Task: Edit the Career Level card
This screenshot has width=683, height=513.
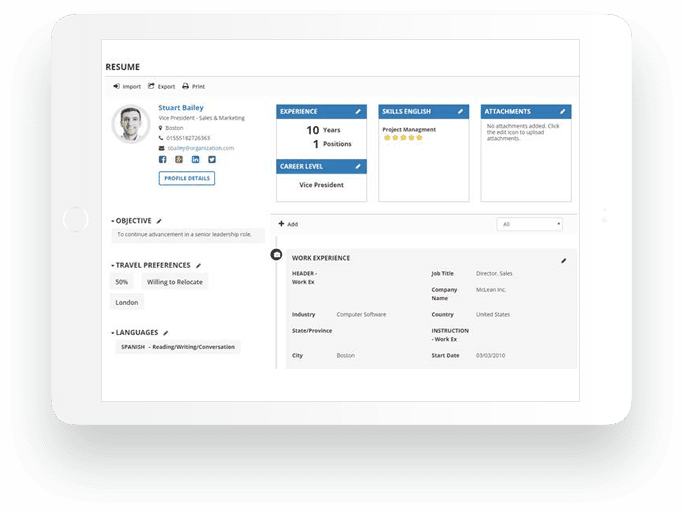Action: pyautogui.click(x=358, y=166)
